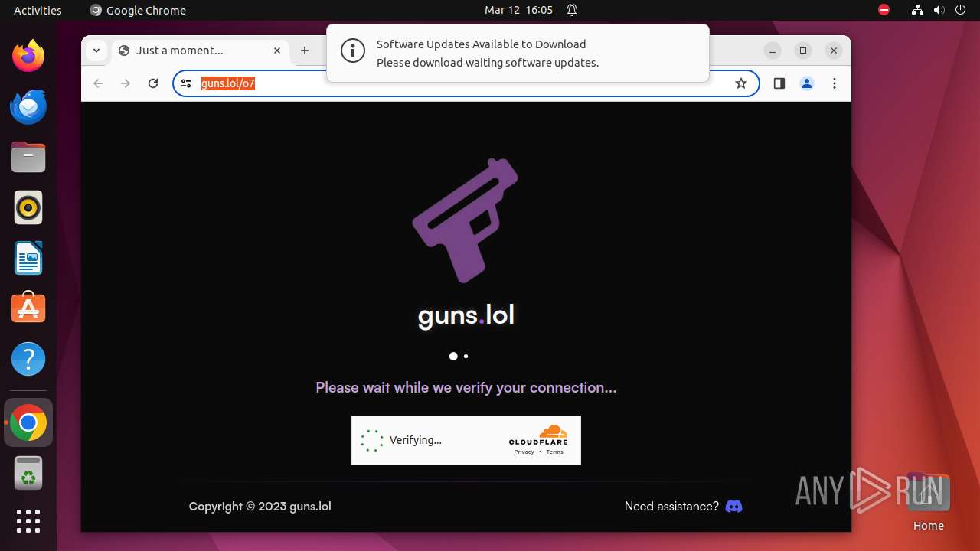Open the clock and calendar panel
The height and width of the screenshot is (551, 980).
point(518,10)
